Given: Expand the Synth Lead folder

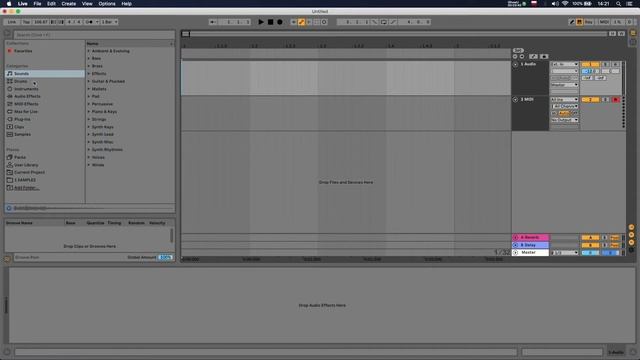Looking at the screenshot, I should pos(89,134).
